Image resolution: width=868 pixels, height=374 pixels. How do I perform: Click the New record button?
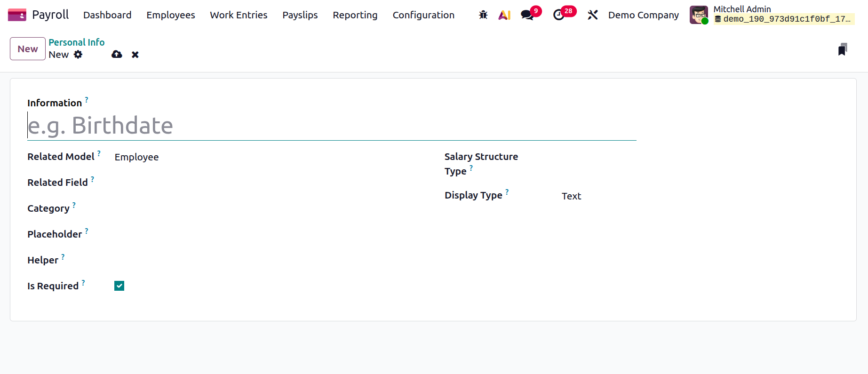pos(28,49)
